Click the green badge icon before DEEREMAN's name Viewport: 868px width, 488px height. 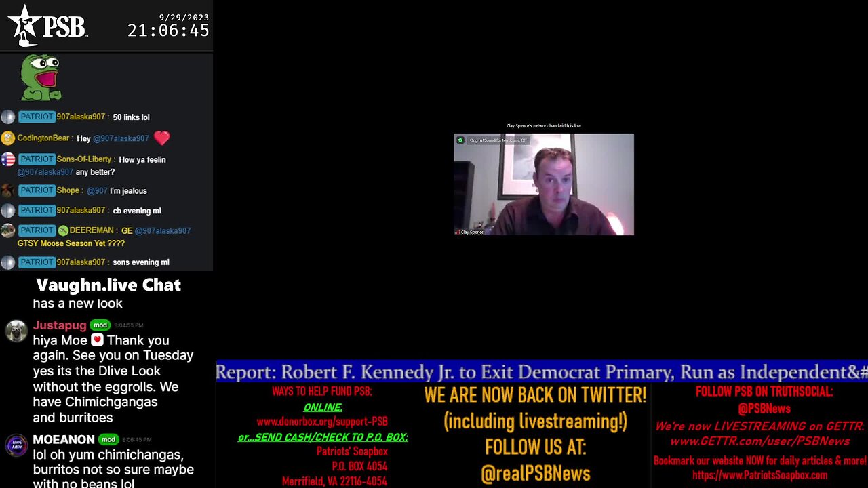tap(63, 230)
